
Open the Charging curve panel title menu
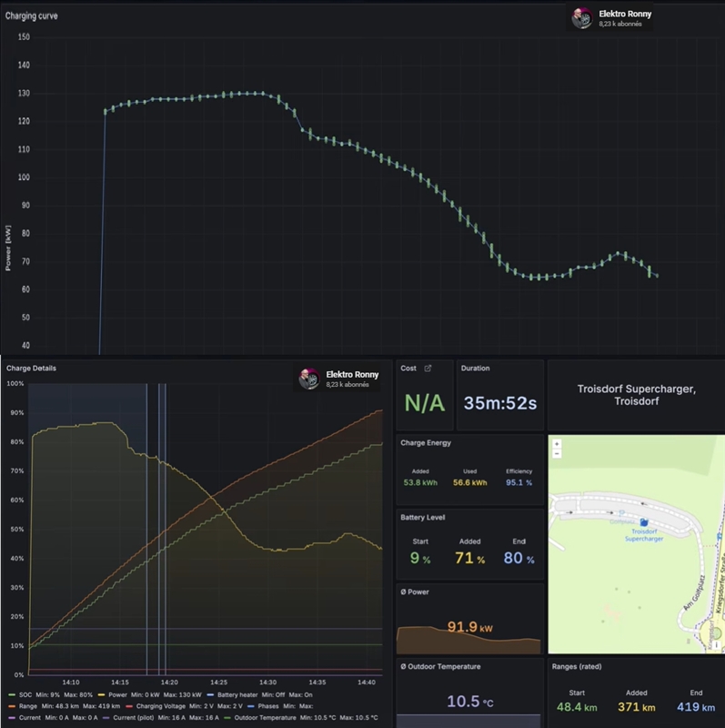(x=32, y=15)
